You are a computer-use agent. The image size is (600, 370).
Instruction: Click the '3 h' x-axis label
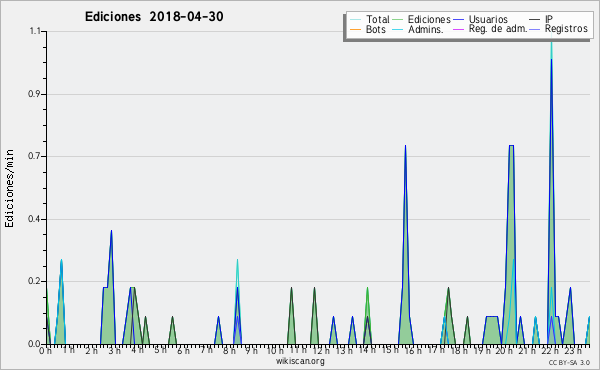point(114,350)
